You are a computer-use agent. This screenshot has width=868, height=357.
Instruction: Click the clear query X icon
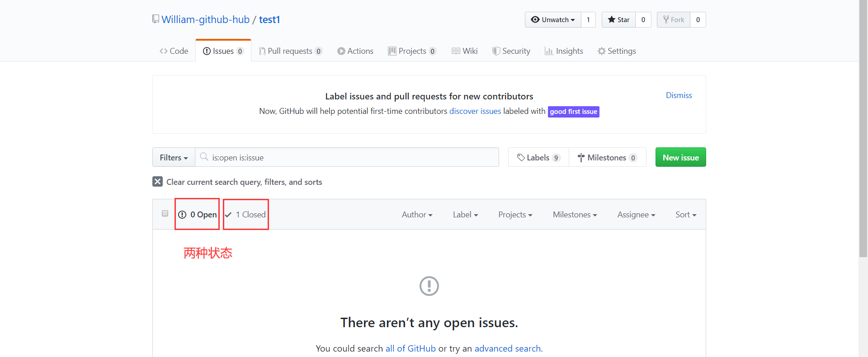point(157,182)
